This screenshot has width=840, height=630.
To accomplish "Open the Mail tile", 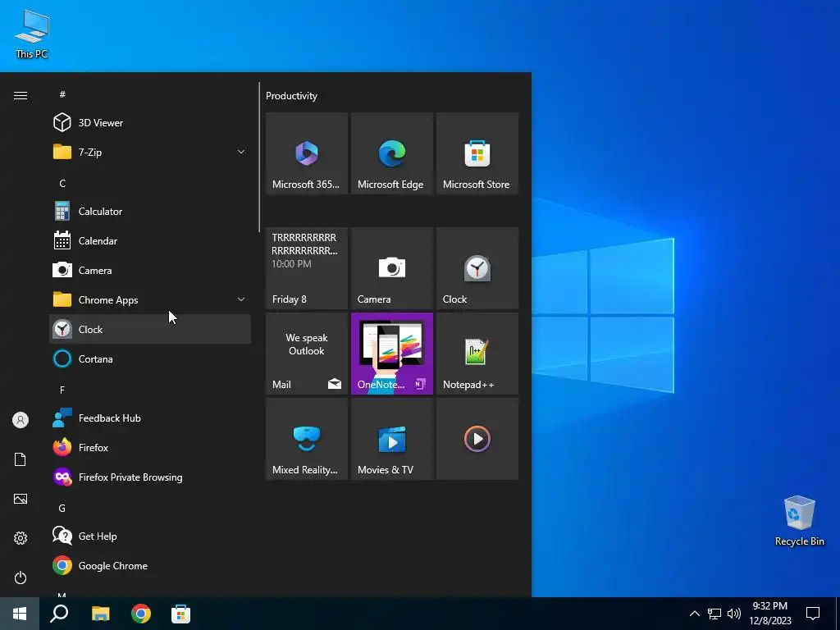I will point(307,354).
